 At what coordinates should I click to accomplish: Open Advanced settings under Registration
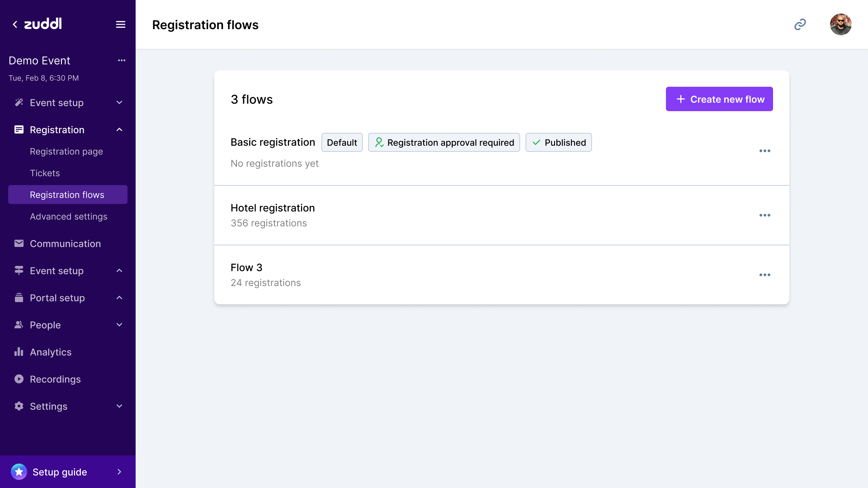point(68,217)
